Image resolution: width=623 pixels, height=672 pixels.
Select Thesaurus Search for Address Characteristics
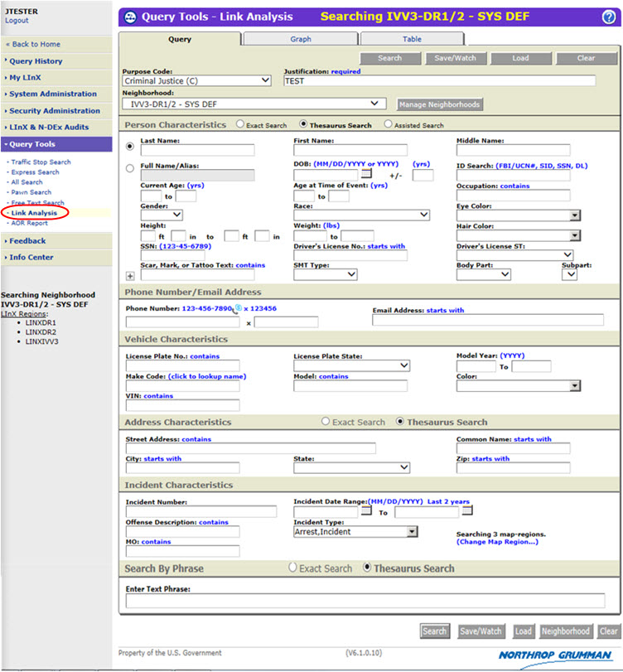coord(400,421)
